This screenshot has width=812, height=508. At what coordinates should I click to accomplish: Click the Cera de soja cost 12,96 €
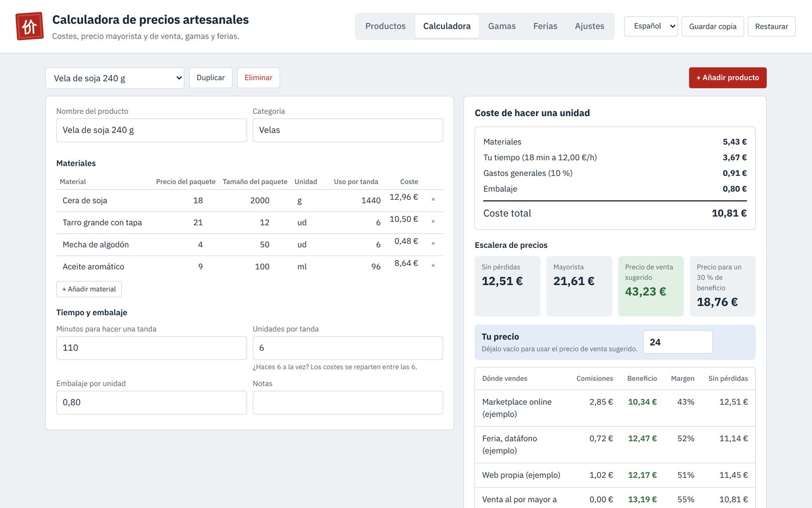[404, 197]
